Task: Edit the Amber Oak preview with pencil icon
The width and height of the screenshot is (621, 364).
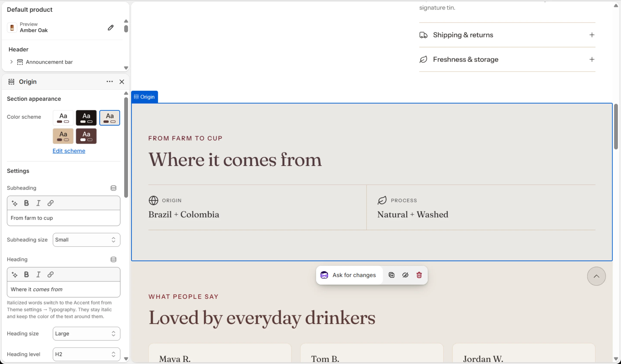Action: click(111, 28)
